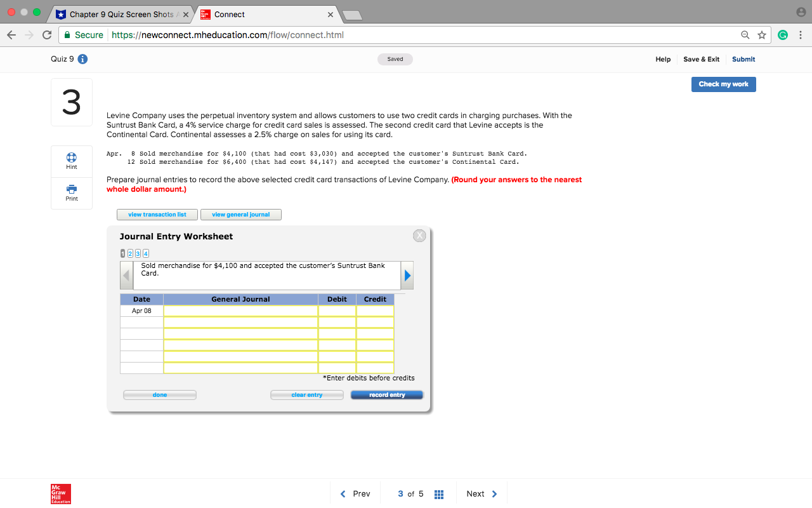Select journal entry step 4
The width and height of the screenshot is (812, 508).
pos(145,253)
